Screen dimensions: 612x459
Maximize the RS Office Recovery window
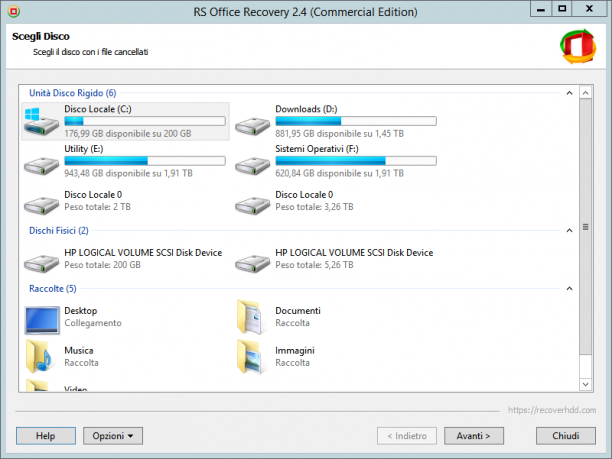coord(562,9)
